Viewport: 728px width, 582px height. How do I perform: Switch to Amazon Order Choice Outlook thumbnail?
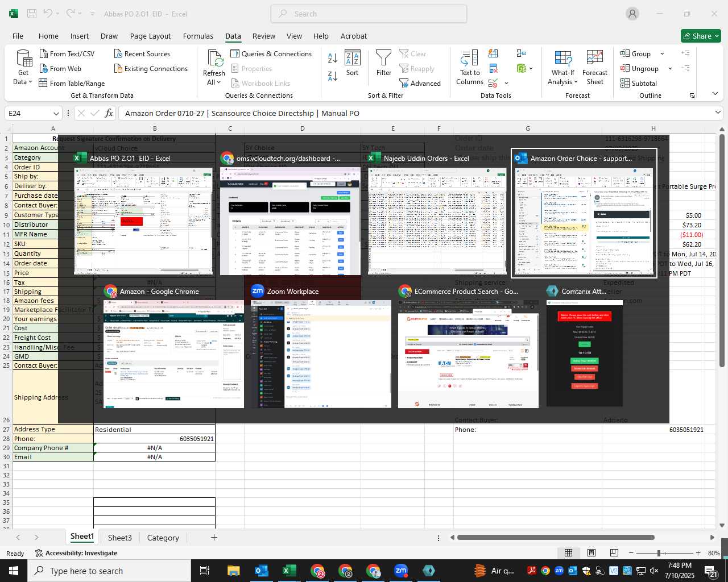(584, 213)
